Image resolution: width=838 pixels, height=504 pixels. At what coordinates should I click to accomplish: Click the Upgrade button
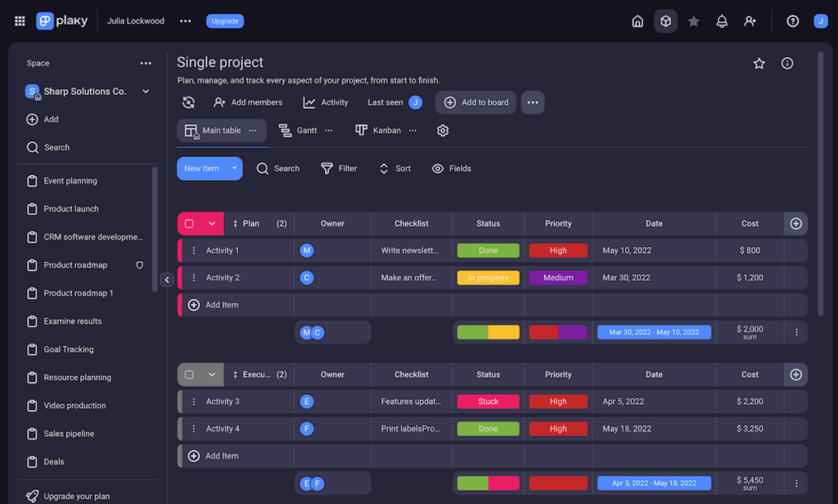click(x=224, y=21)
